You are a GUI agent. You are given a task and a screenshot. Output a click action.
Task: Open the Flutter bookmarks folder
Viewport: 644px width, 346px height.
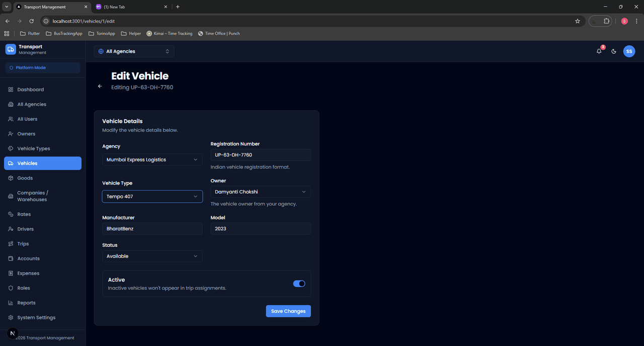[x=30, y=34]
